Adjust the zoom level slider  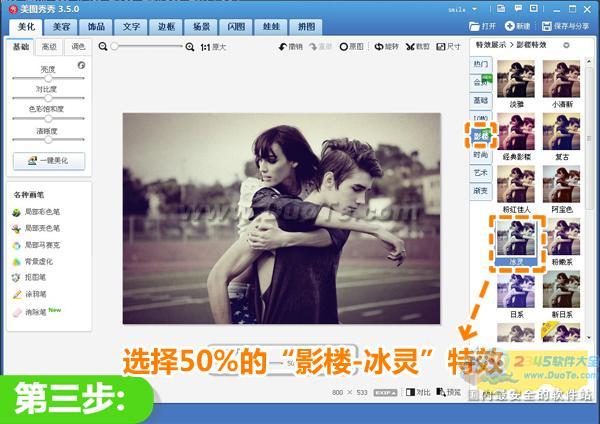pyautogui.click(x=147, y=47)
